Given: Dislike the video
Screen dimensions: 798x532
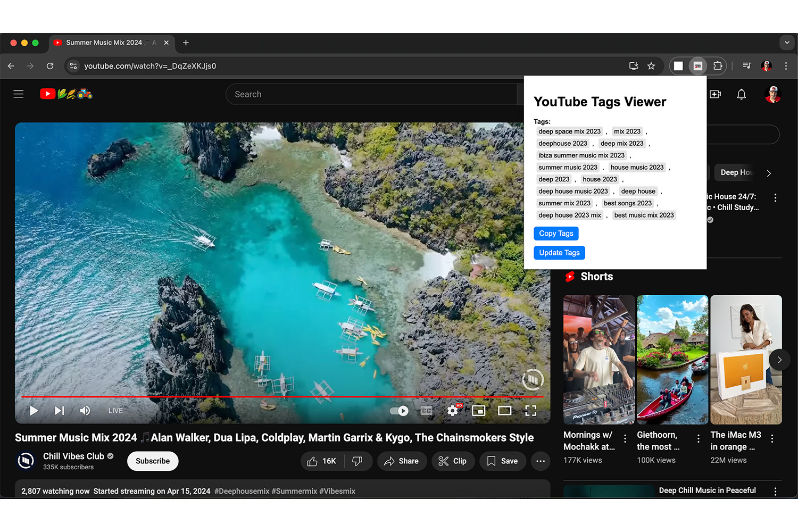Looking at the screenshot, I should point(358,461).
